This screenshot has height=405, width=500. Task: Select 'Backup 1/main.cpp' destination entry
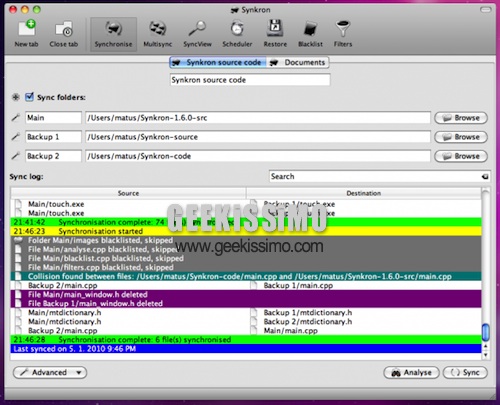(298, 286)
